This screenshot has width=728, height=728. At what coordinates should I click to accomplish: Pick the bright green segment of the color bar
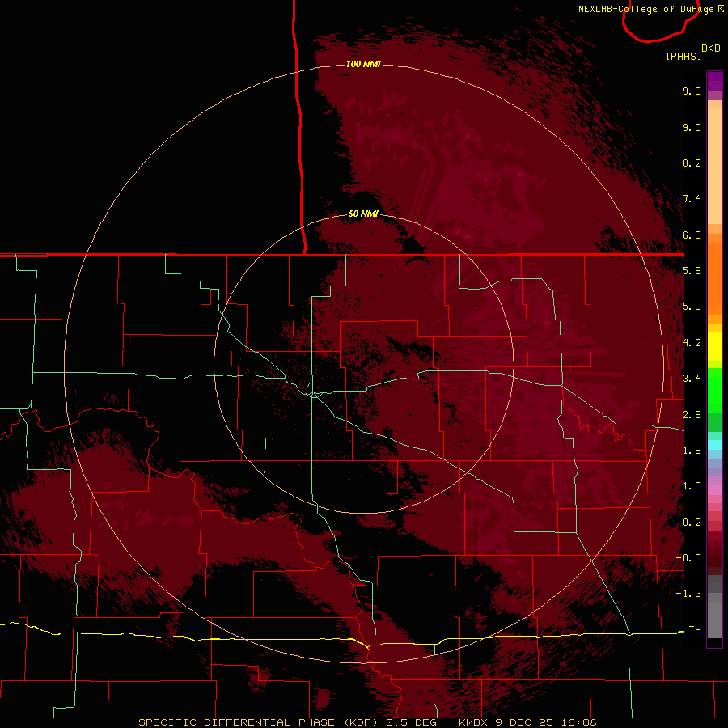[714, 391]
